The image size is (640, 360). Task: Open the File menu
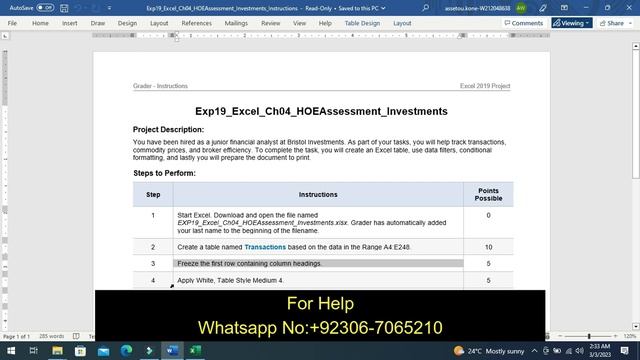12,23
